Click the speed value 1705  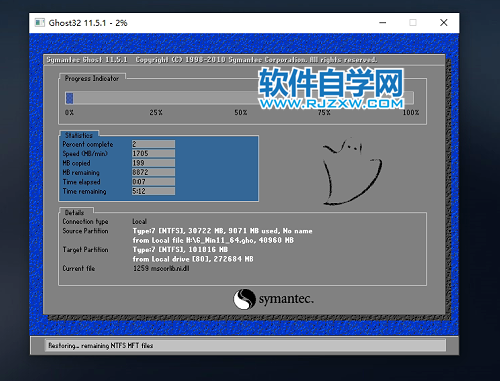[153, 153]
